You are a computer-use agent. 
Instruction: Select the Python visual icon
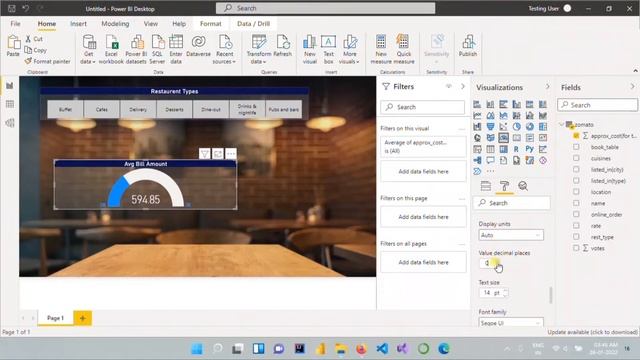(x=530, y=149)
